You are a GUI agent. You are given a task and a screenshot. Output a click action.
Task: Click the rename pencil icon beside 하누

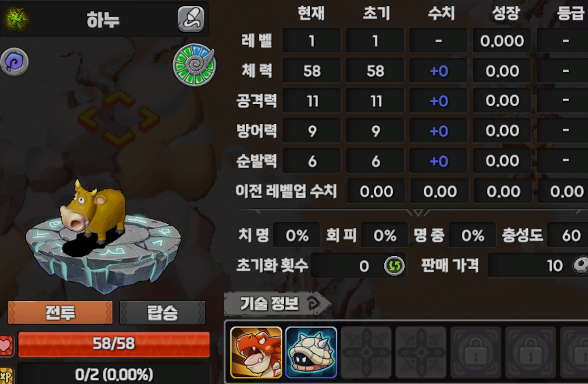191,19
